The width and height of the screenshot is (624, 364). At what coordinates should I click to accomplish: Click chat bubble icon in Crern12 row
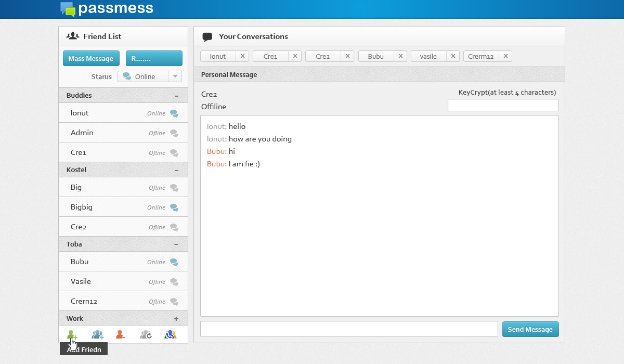coord(174,302)
